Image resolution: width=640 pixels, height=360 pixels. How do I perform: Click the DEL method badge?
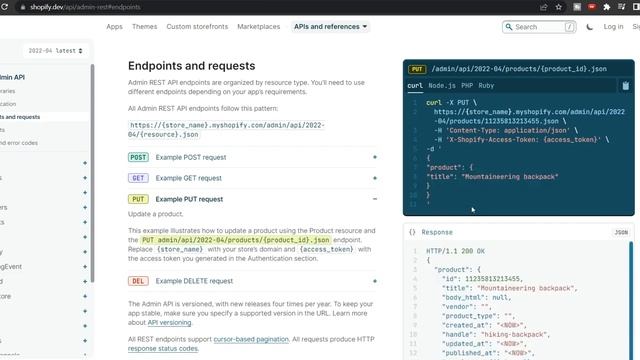pyautogui.click(x=138, y=281)
